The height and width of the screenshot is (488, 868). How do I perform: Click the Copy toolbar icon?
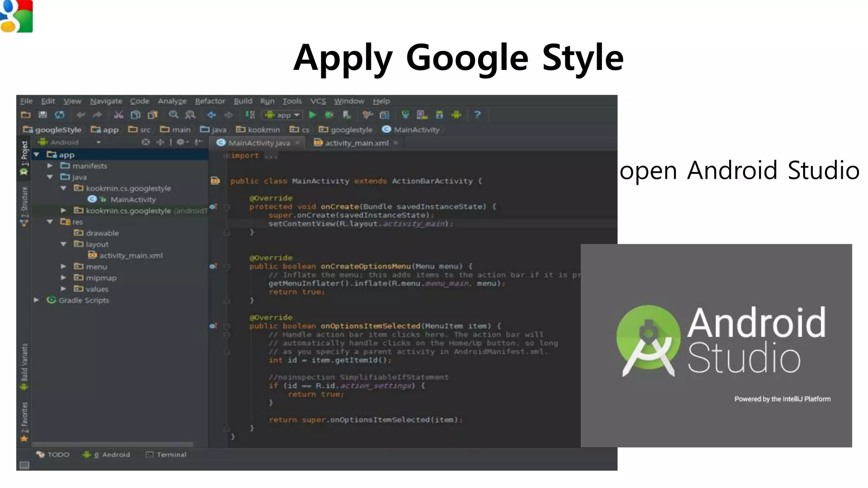pos(136,115)
